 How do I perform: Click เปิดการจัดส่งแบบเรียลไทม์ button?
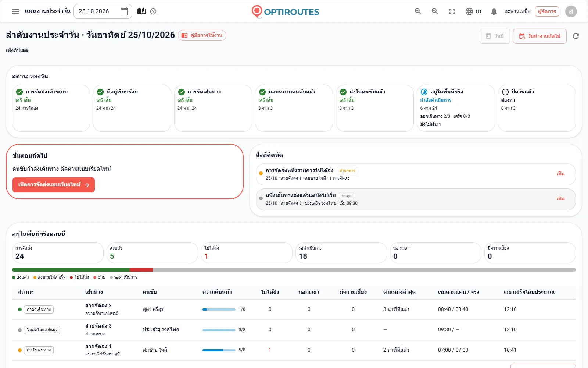coord(54,185)
